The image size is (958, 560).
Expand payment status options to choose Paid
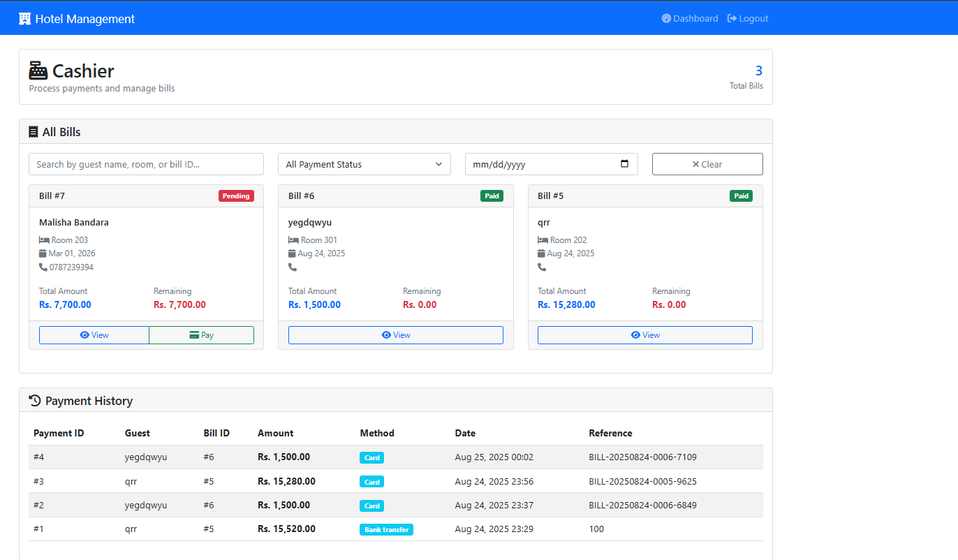(364, 164)
